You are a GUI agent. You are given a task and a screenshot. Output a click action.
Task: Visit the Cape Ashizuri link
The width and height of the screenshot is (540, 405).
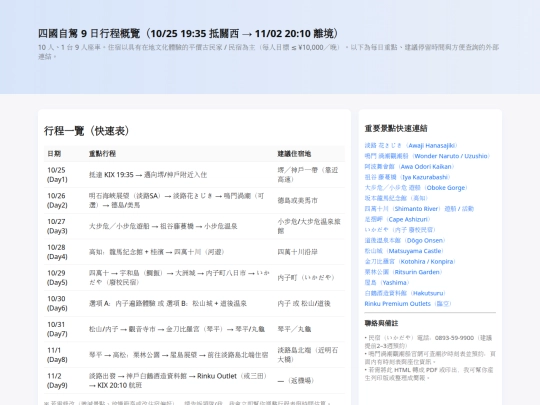click(398, 219)
